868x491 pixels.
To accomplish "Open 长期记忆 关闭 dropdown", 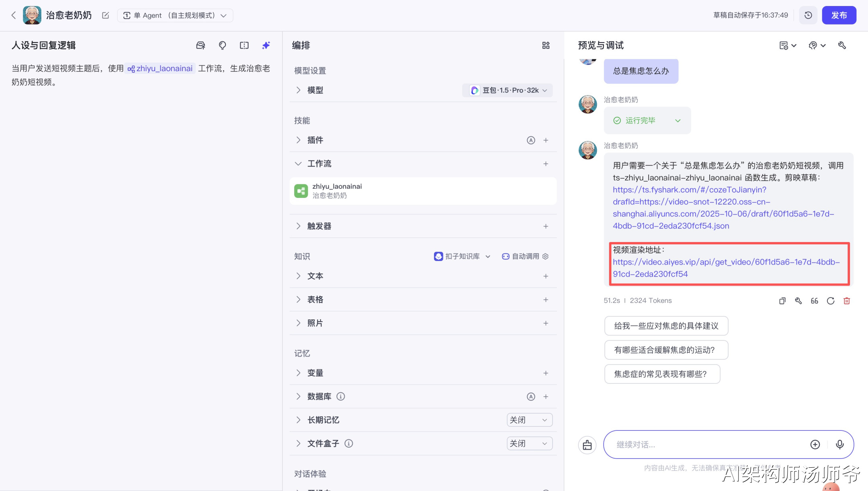I will click(x=529, y=420).
